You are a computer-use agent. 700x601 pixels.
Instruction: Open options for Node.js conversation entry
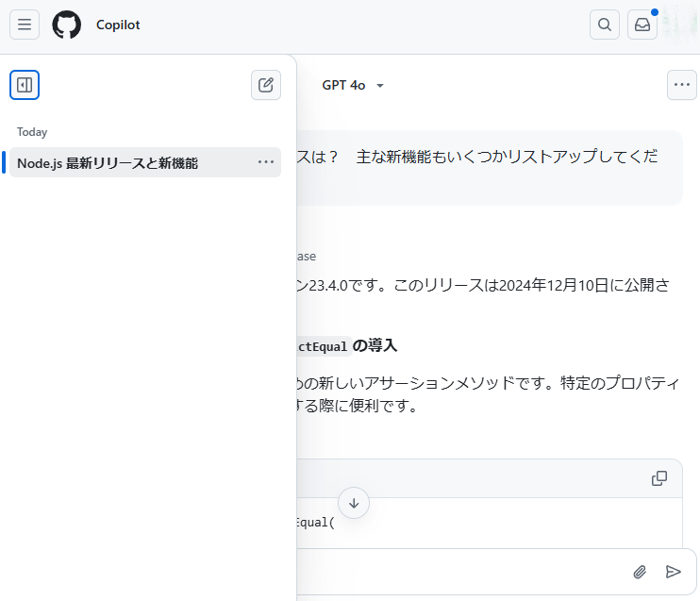[x=266, y=162]
